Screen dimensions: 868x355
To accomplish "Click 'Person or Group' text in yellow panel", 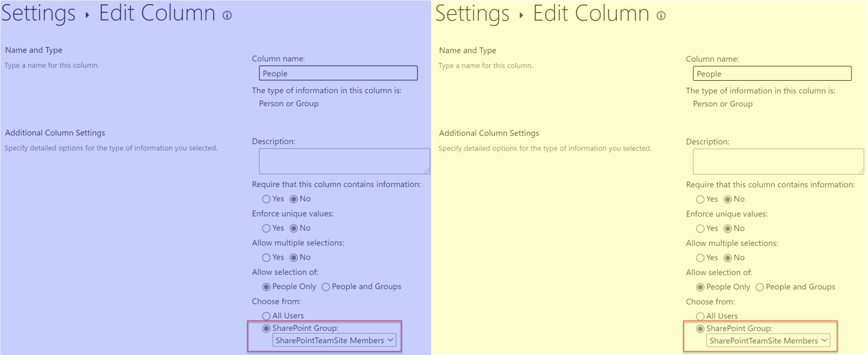I will coord(723,104).
